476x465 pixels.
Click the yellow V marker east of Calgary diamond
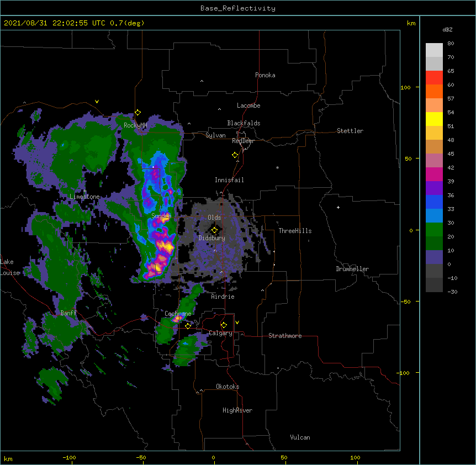237,323
